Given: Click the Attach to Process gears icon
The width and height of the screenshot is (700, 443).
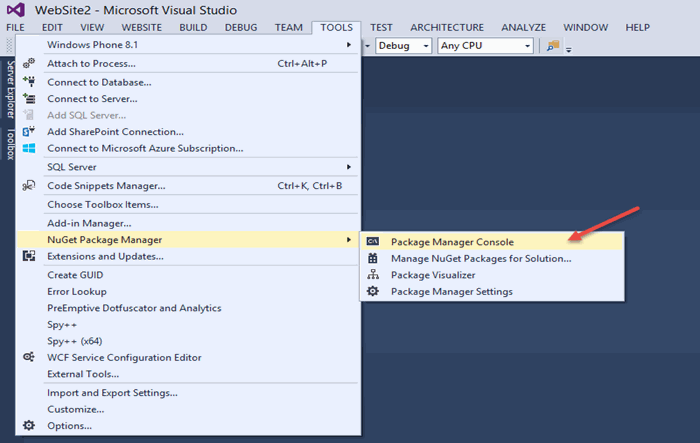Looking at the screenshot, I should (29, 63).
